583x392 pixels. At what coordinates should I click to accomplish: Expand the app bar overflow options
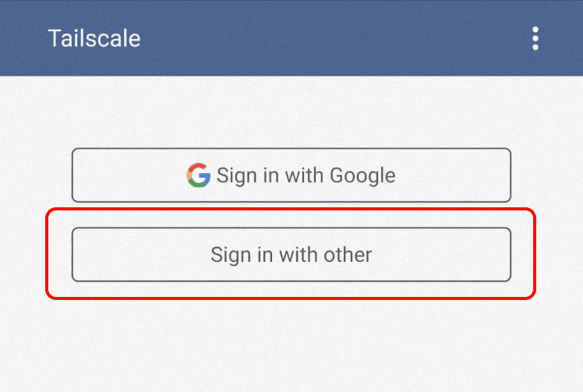click(x=535, y=38)
